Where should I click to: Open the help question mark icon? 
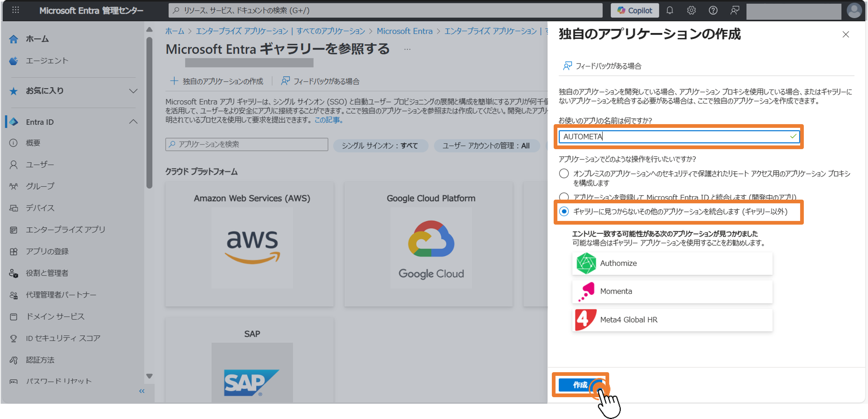click(713, 11)
